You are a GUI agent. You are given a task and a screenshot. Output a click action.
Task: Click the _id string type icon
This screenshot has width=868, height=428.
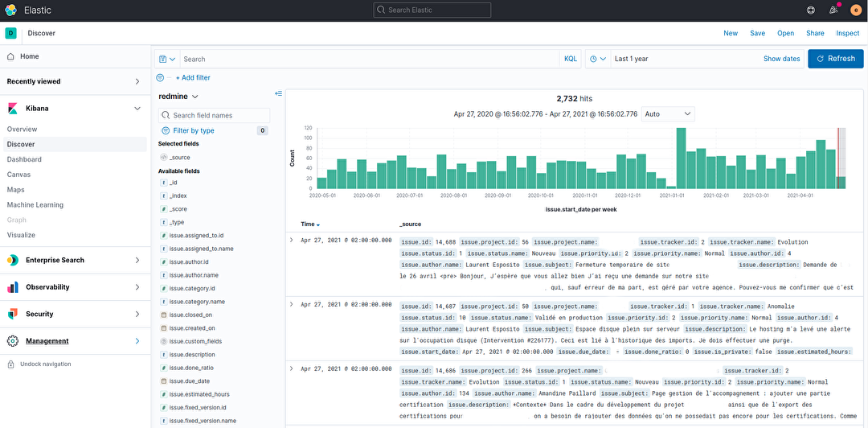163,183
